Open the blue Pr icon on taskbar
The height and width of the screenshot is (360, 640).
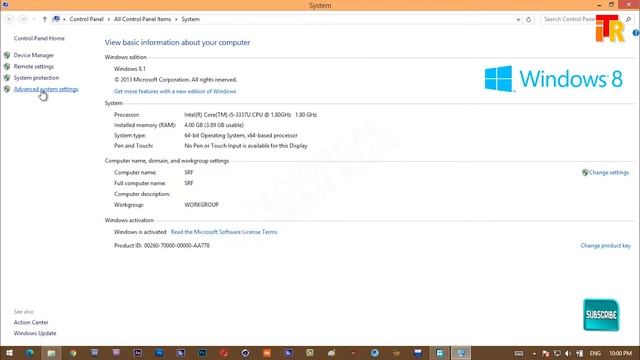[159, 353]
